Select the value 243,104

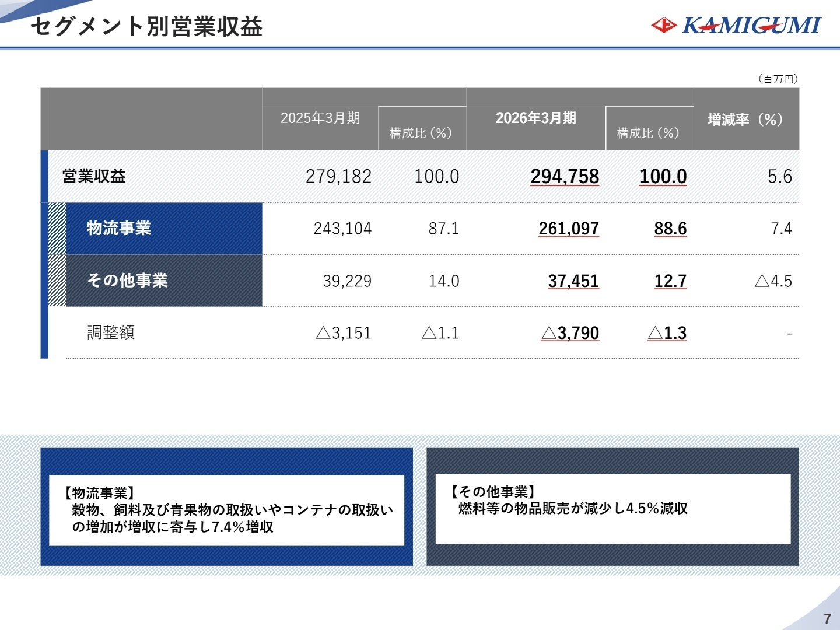(x=342, y=228)
